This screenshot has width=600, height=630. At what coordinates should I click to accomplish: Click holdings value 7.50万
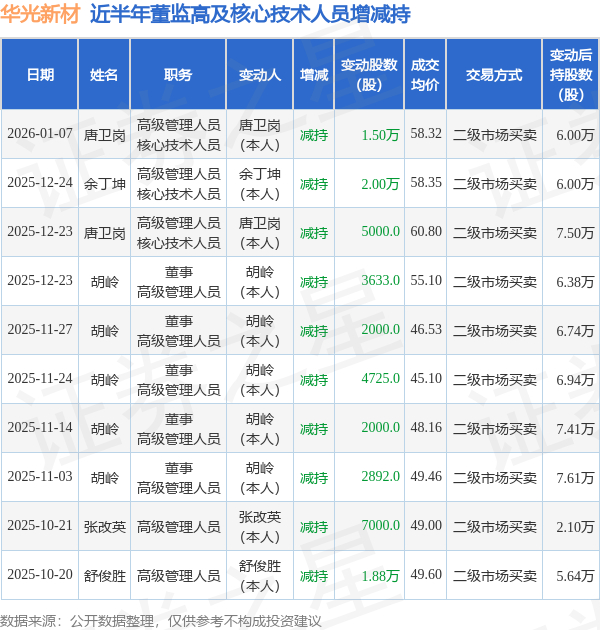pyautogui.click(x=575, y=233)
